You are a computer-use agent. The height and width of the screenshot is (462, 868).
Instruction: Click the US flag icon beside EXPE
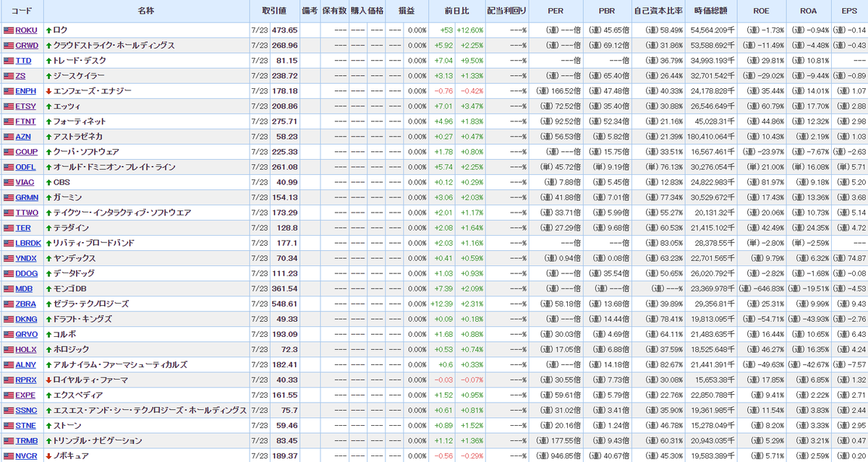[x=9, y=395]
